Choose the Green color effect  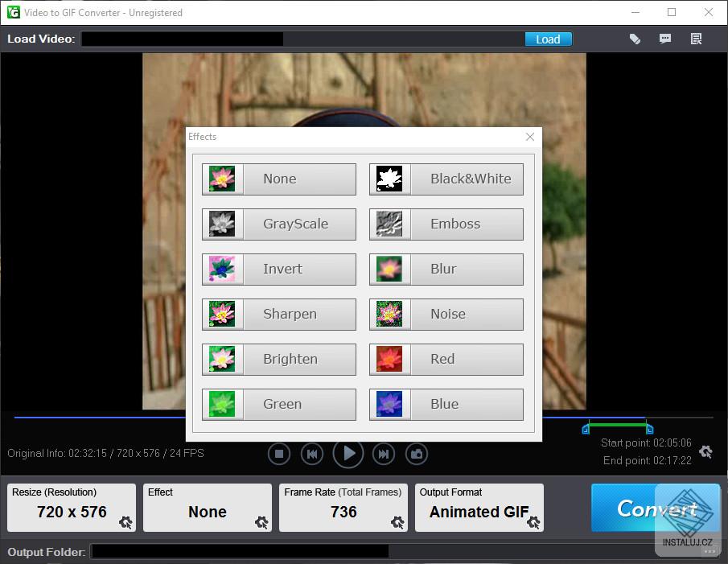click(279, 404)
